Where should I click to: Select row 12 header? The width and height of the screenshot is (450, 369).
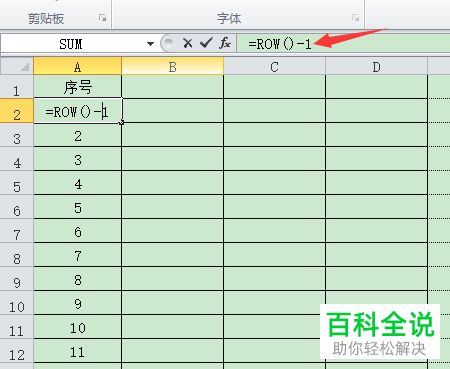click(17, 351)
